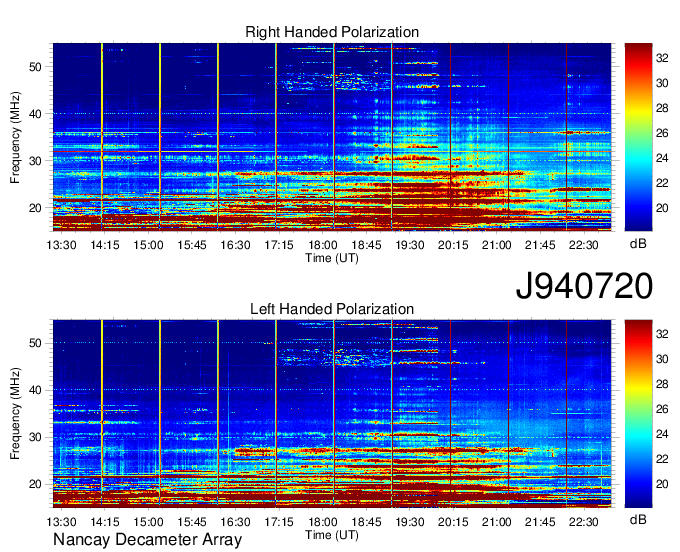Image resolution: width=680 pixels, height=552 pixels.
Task: Click Time (UT) label below Right Handed plot
Action: pos(332,258)
